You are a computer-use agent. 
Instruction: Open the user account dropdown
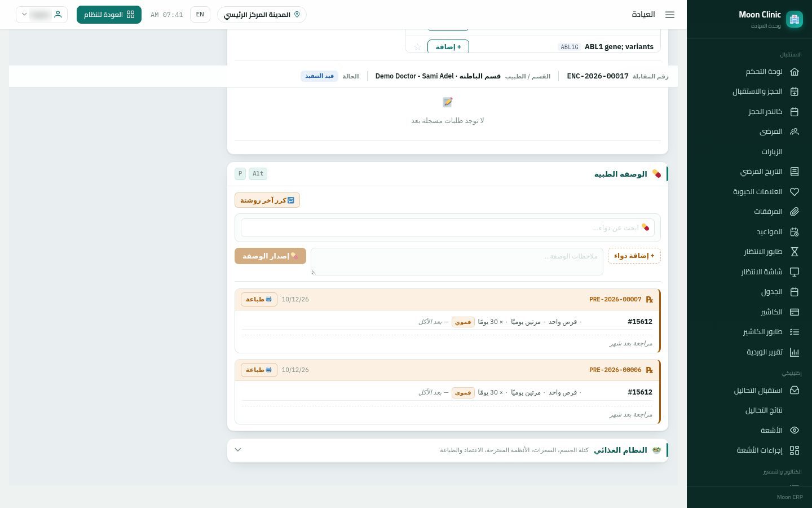coord(42,15)
